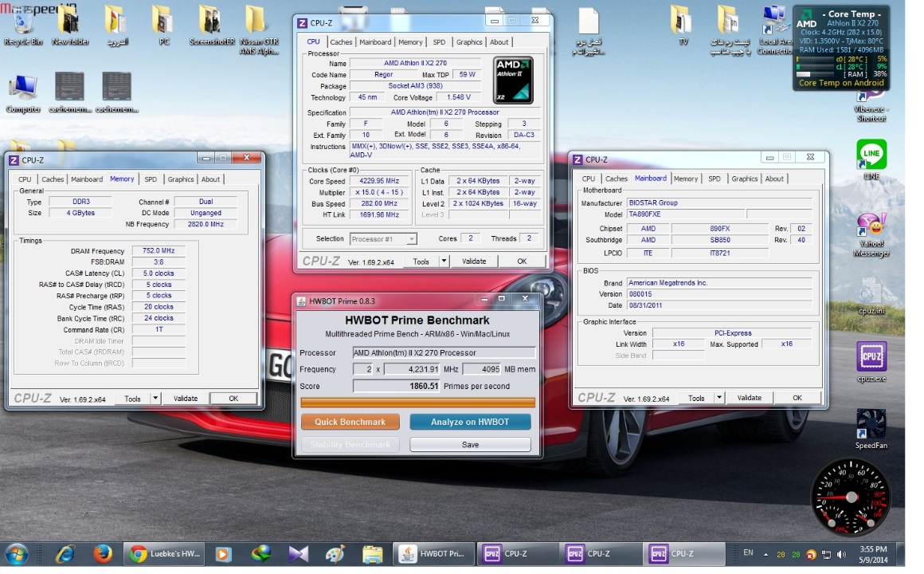Screen dimensions: 924x574
Task: Click the motherboard model TA890FXE field
Action: [685, 214]
